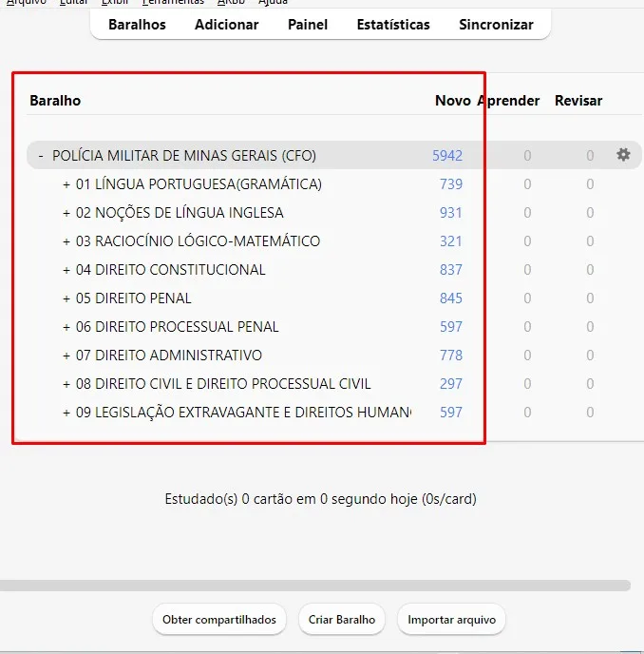This screenshot has height=654, width=644.
Task: Open deck 06 DIREITO PROCESSUAL PENAL
Action: point(178,327)
